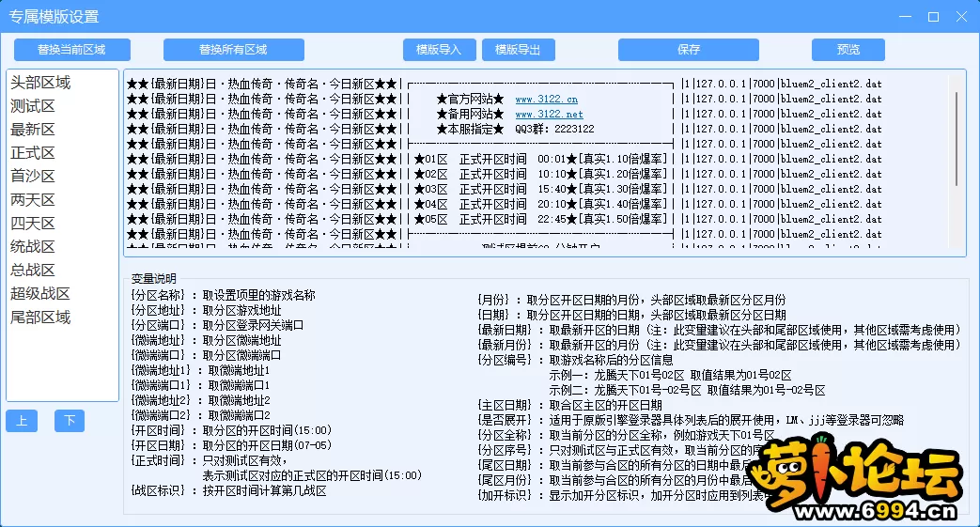Select 超级战区 in the list

(x=40, y=294)
